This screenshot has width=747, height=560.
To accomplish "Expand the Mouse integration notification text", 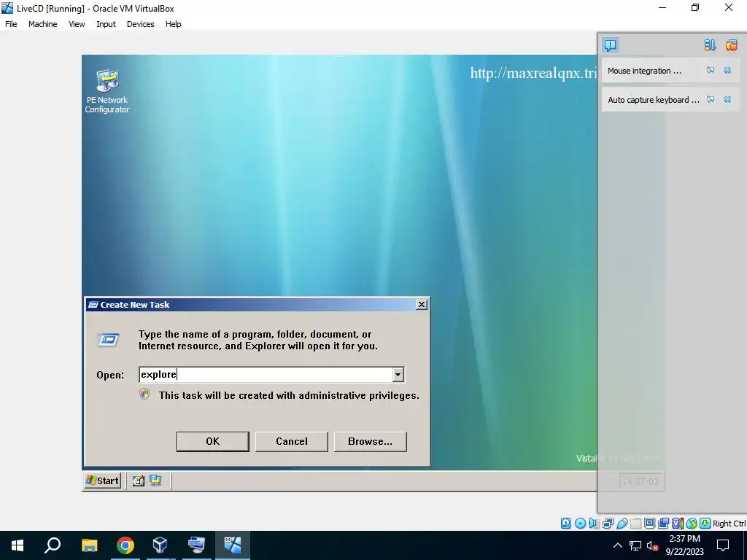I will pos(644,71).
